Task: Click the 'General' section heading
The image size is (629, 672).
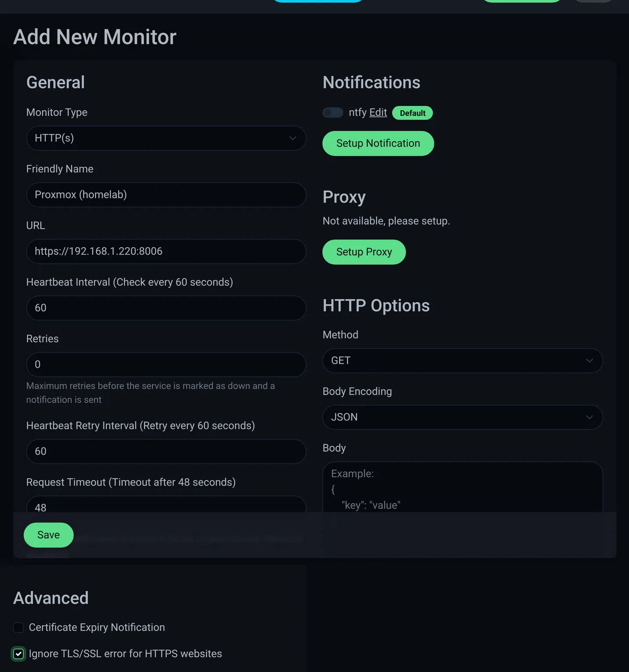Action: point(56,83)
